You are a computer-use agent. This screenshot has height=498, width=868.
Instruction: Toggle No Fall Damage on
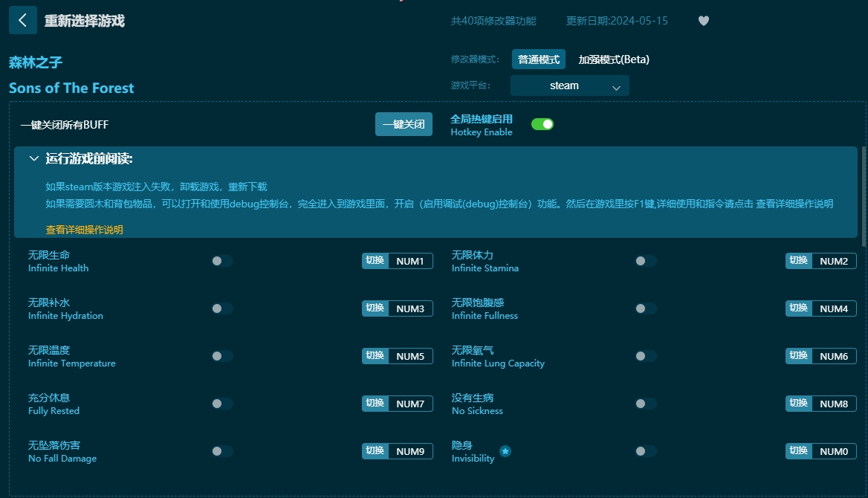[x=222, y=451]
